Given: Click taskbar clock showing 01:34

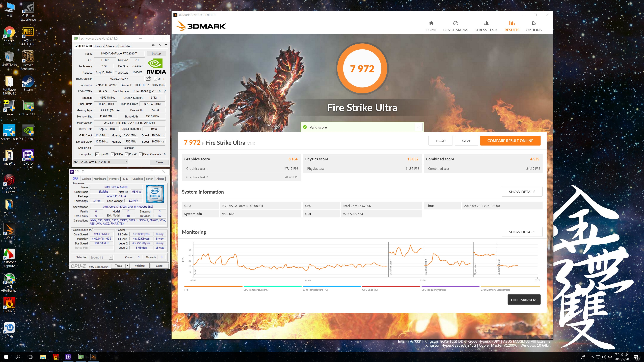Looking at the screenshot, I should 622,357.
